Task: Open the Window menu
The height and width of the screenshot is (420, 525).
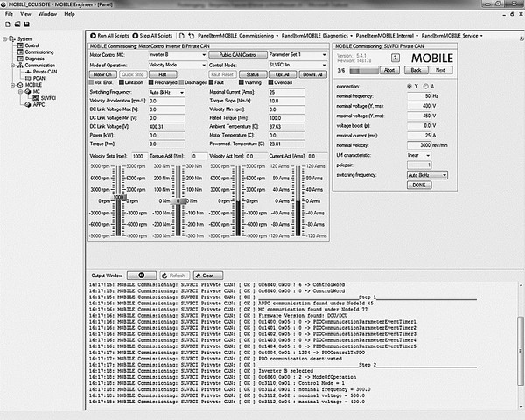Action: point(49,14)
